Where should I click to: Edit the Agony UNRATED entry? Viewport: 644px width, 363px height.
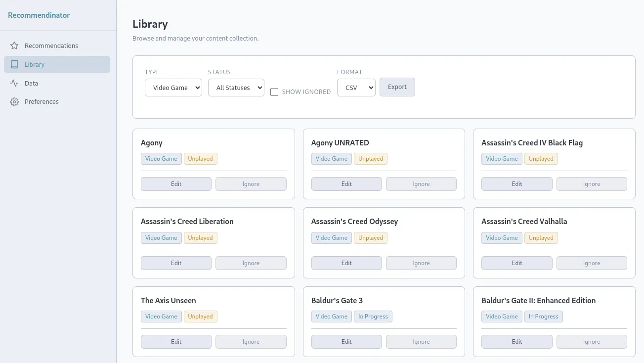tap(346, 184)
